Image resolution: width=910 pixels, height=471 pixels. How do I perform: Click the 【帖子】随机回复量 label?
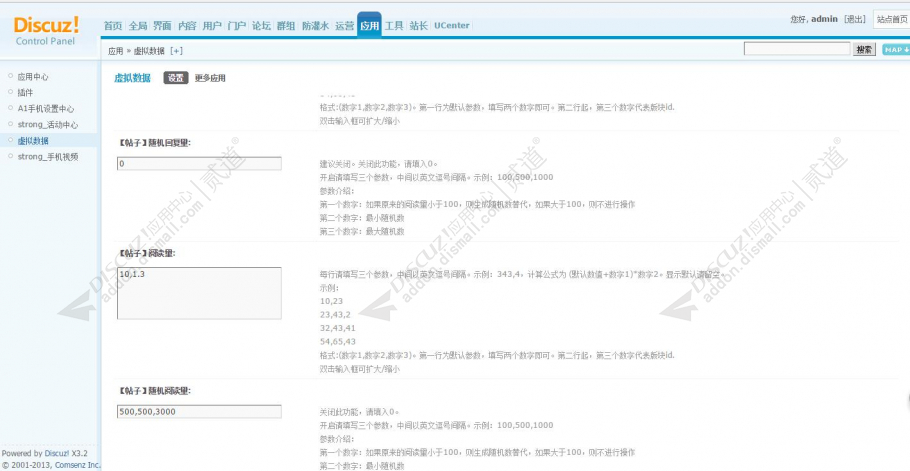[153, 143]
